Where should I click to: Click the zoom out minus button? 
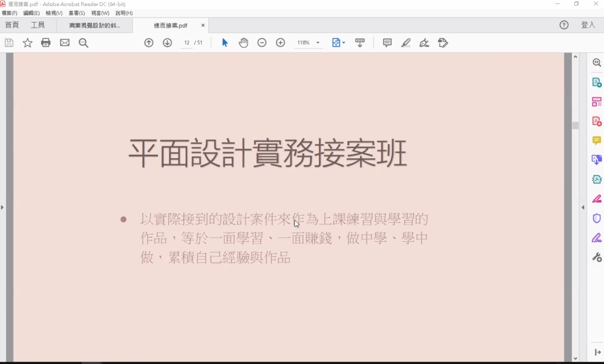tap(262, 43)
